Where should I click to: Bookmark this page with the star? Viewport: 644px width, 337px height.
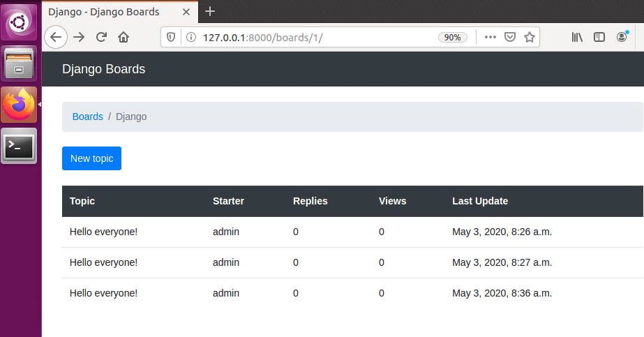[530, 38]
